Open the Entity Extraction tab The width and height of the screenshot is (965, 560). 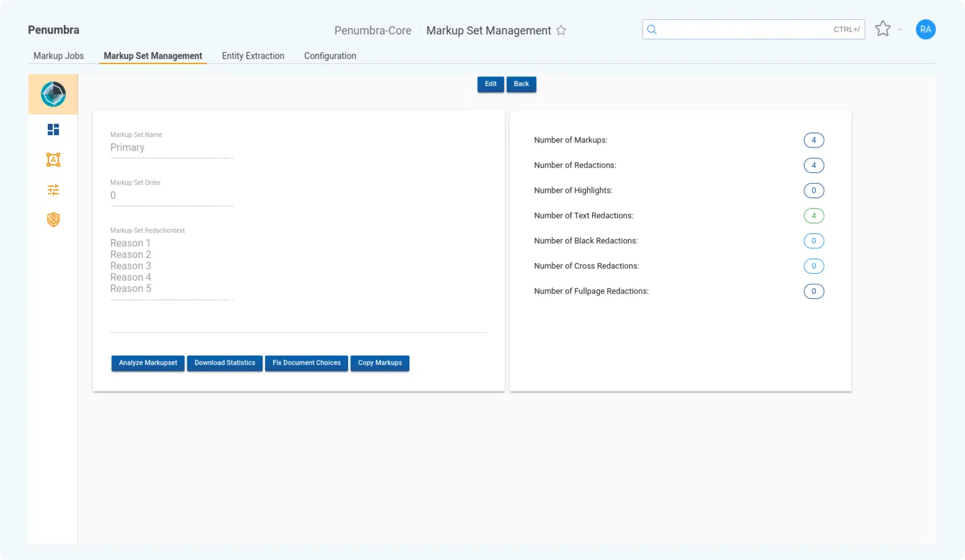click(253, 56)
